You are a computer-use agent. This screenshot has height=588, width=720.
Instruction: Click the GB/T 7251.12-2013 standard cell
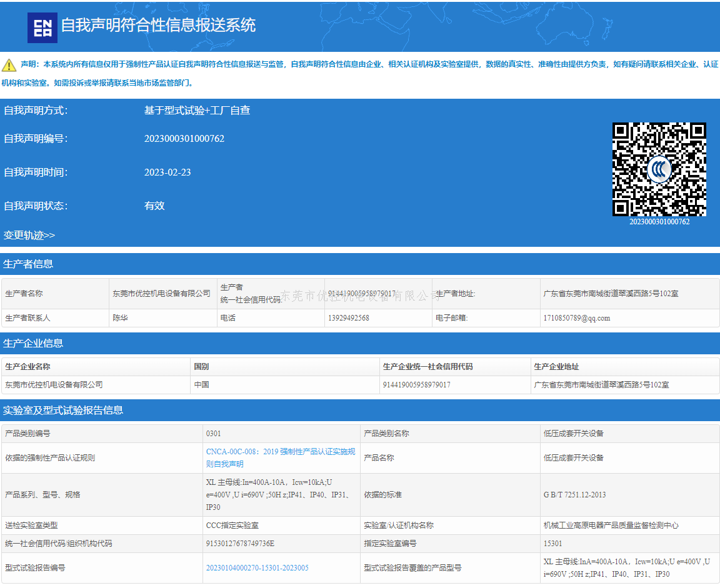(574, 495)
